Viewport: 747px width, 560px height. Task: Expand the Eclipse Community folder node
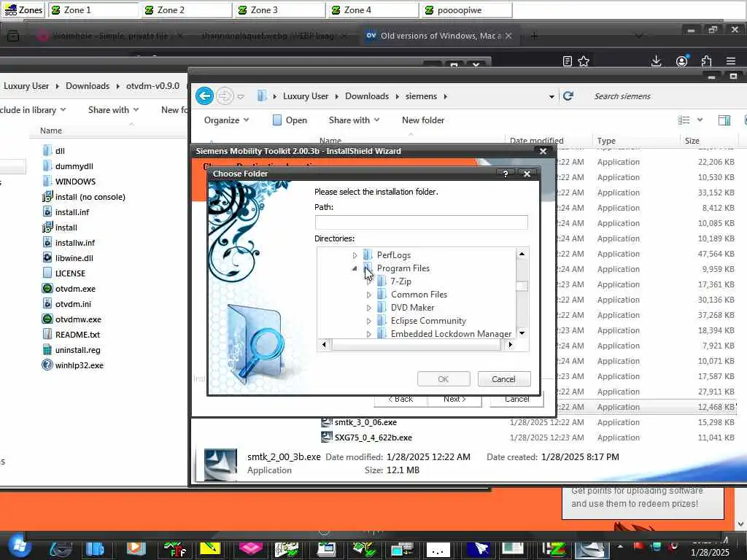368,321
